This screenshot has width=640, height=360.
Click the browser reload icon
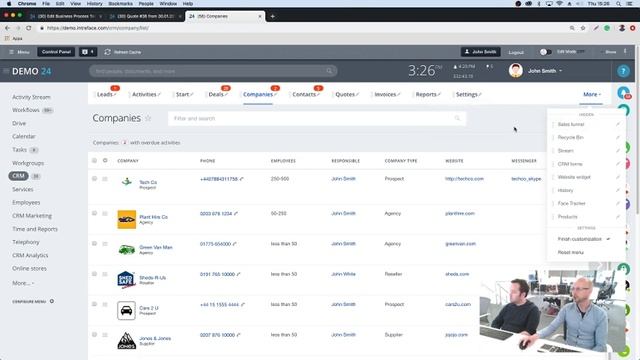click(29, 28)
